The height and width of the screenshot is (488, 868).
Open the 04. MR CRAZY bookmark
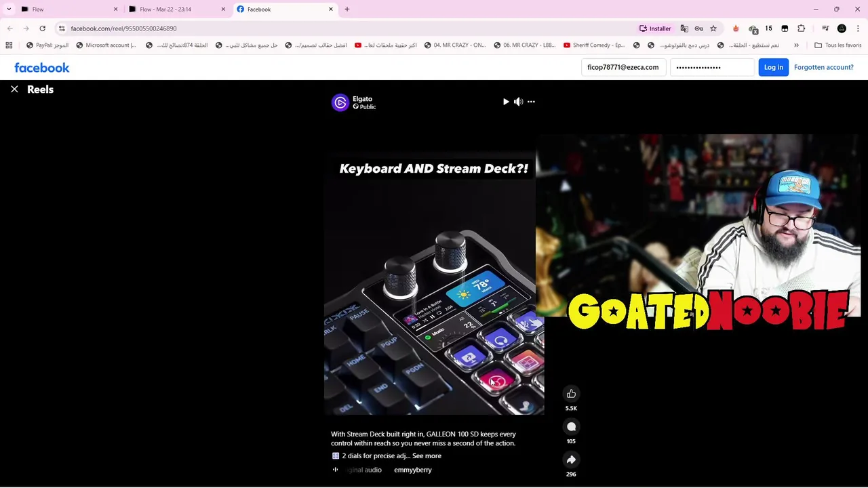coord(455,45)
